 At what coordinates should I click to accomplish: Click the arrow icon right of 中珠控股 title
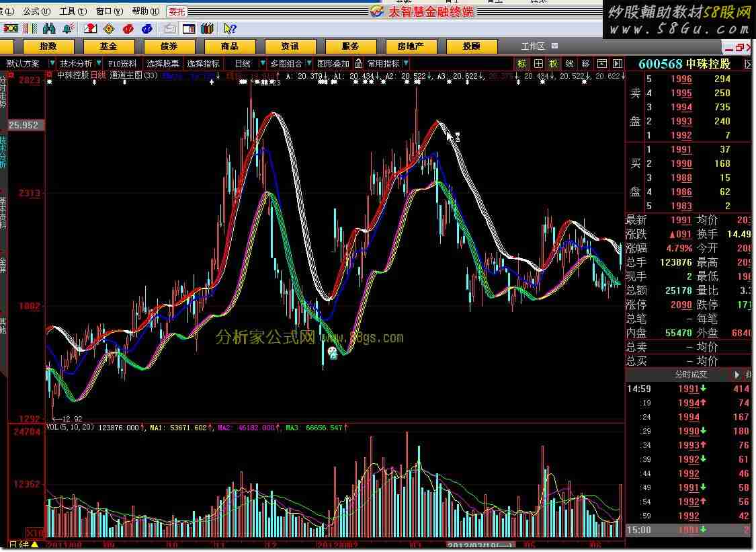click(748, 64)
